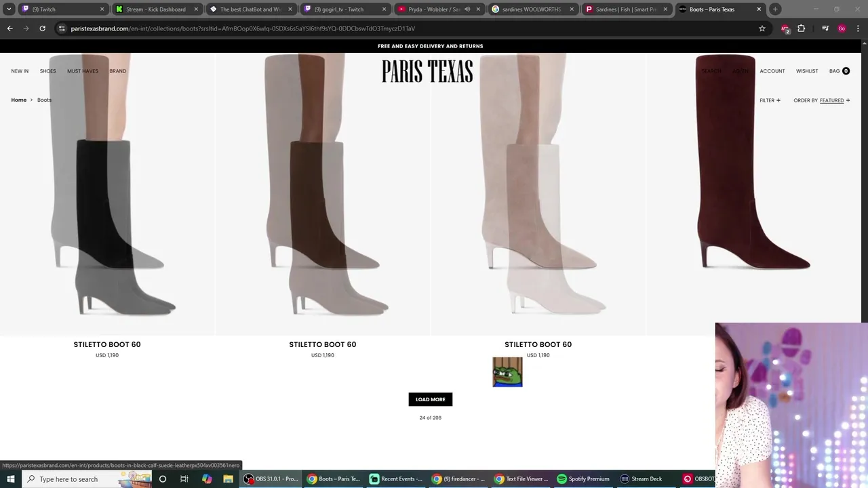The height and width of the screenshot is (488, 868).
Task: Switch to sardines WOOLWORTHS tab
Action: coord(532,9)
